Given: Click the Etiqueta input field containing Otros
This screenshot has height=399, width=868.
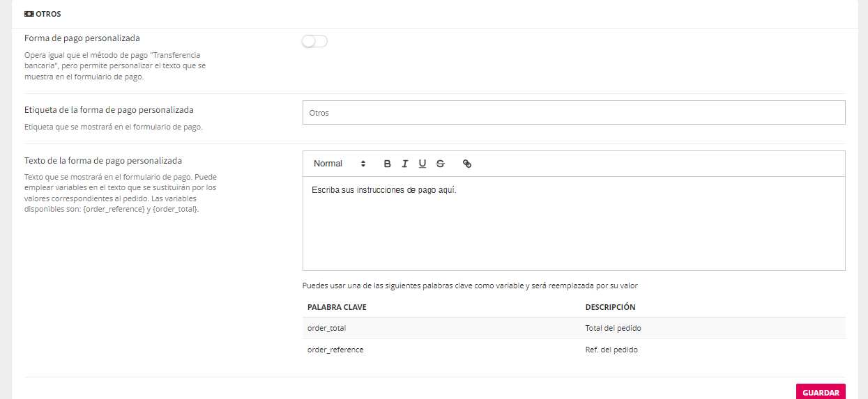Looking at the screenshot, I should point(573,113).
